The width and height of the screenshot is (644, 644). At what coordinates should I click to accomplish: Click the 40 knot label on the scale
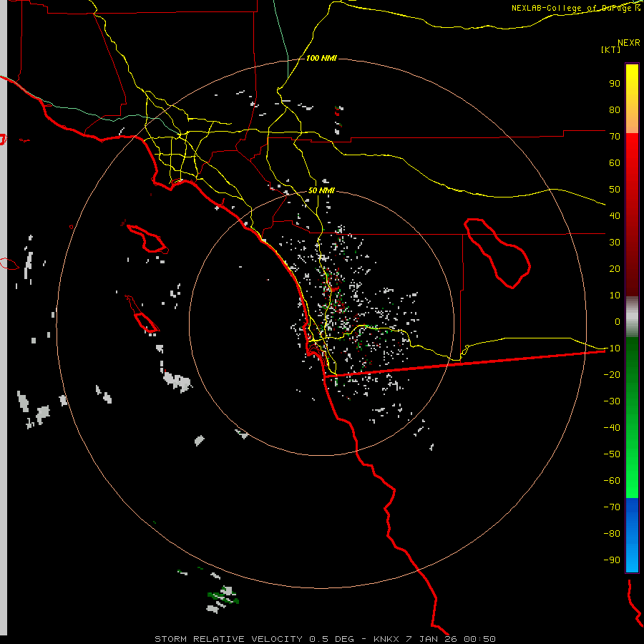tap(615, 215)
